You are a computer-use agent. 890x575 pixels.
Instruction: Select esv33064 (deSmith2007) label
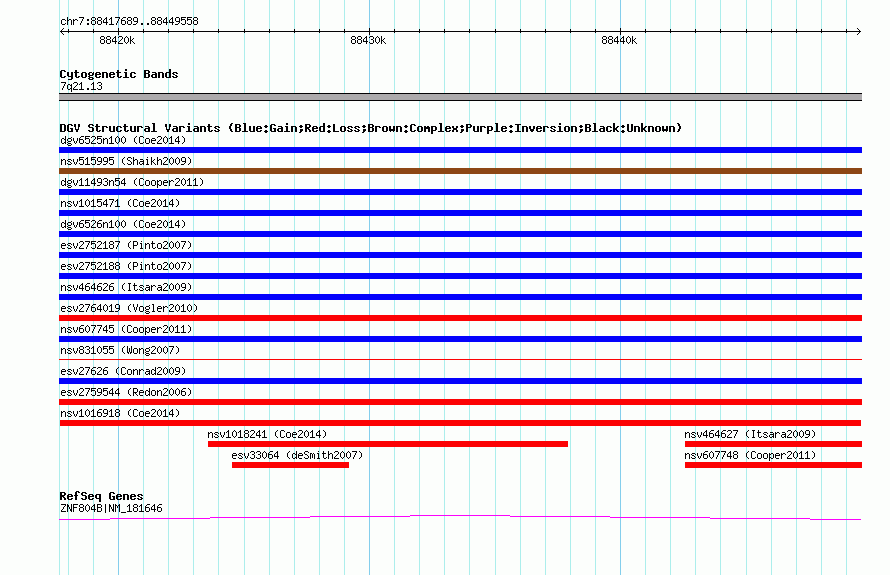pos(297,455)
